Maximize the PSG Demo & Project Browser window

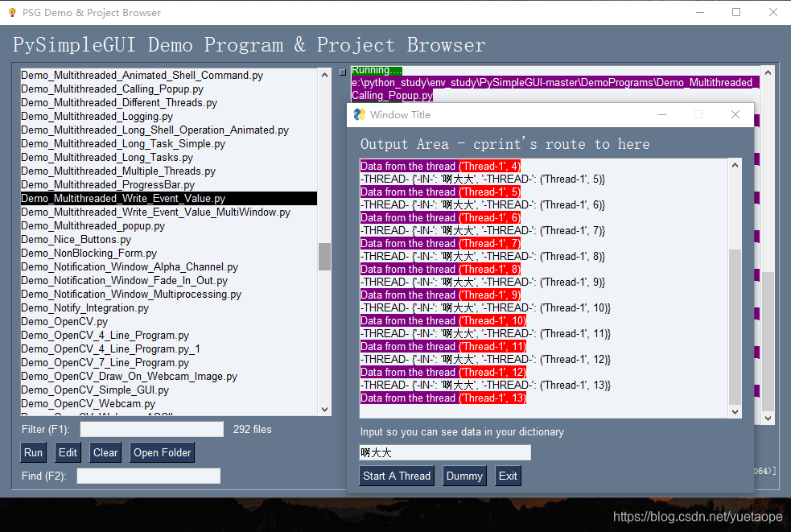click(x=736, y=12)
